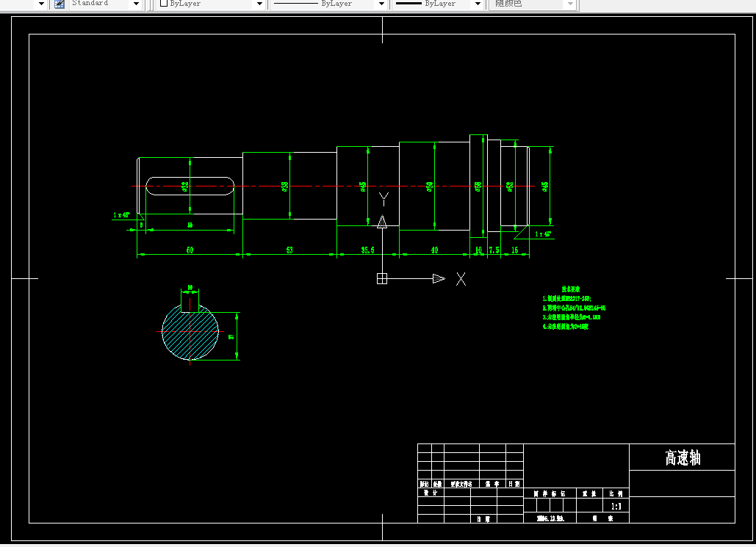Select the left-end 1x45° chamfer note
Image resolution: width=756 pixels, height=547 pixels.
(121, 215)
